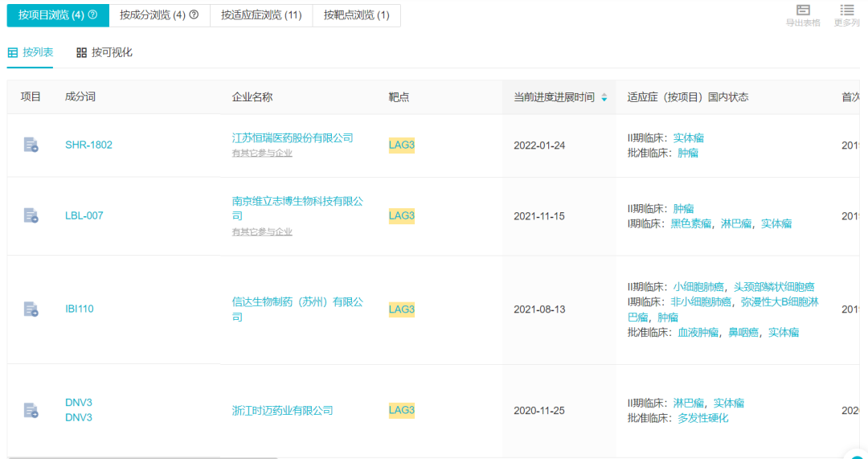Screen dimensions: 868x459
Task: Click 有其它参与企业 under 南京维立志博
Action: (262, 232)
